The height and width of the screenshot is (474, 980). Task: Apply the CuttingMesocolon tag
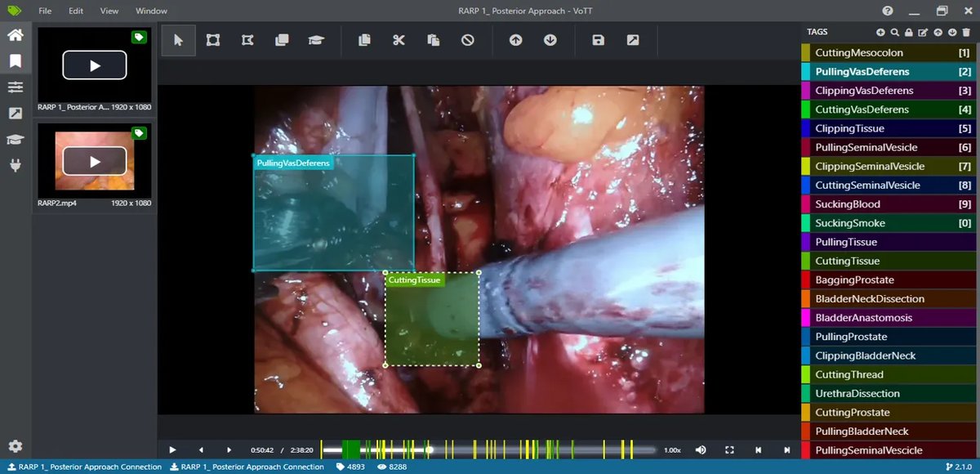point(888,52)
